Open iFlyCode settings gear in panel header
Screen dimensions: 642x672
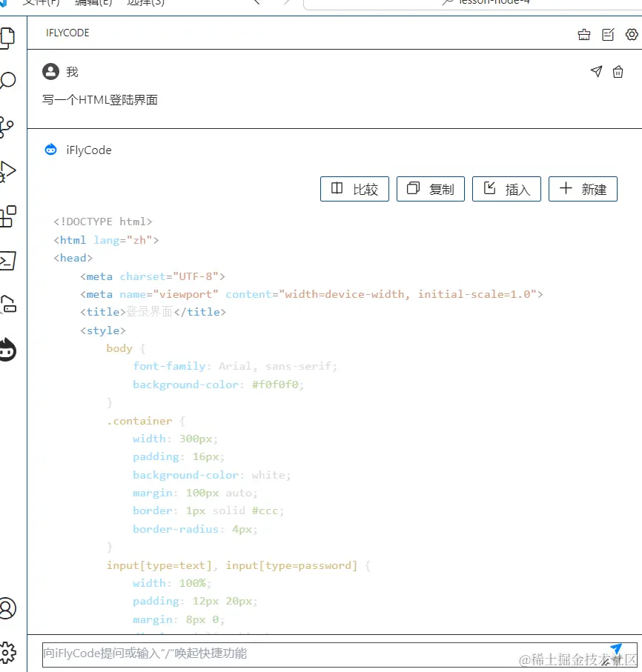tap(632, 34)
